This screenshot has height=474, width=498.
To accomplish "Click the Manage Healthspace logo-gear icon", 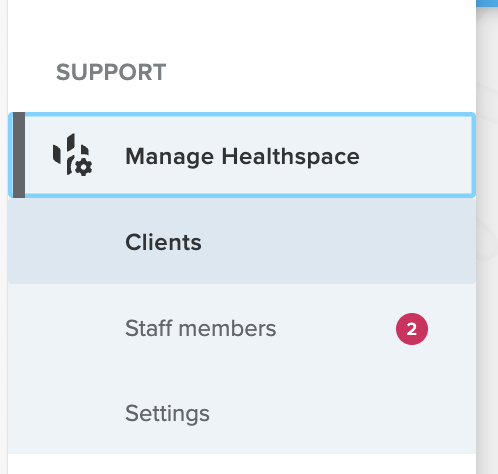I will [73, 155].
